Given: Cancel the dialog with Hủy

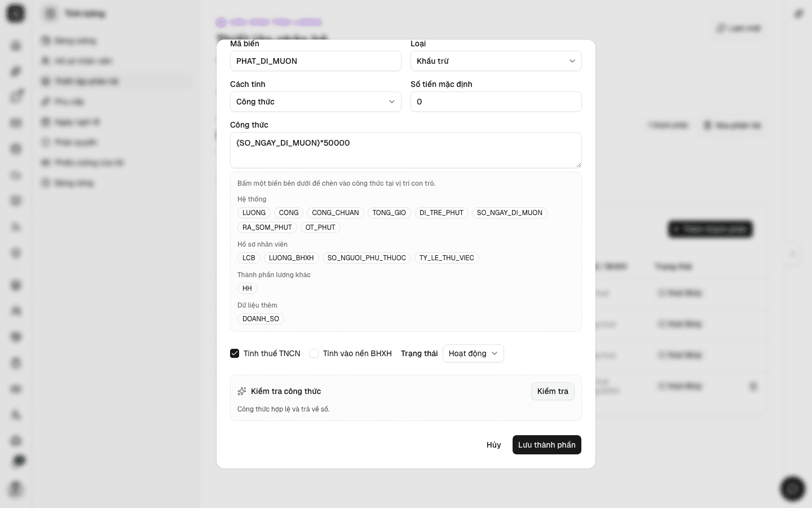Looking at the screenshot, I should click(494, 445).
